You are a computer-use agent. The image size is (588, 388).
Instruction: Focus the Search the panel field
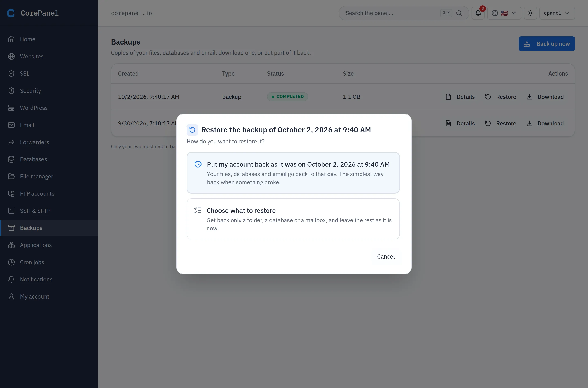[x=403, y=13]
